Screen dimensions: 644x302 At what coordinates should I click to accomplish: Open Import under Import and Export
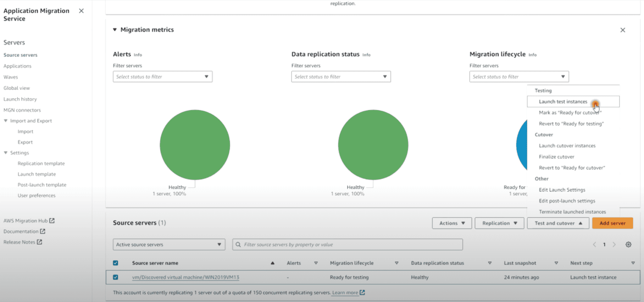25,131
